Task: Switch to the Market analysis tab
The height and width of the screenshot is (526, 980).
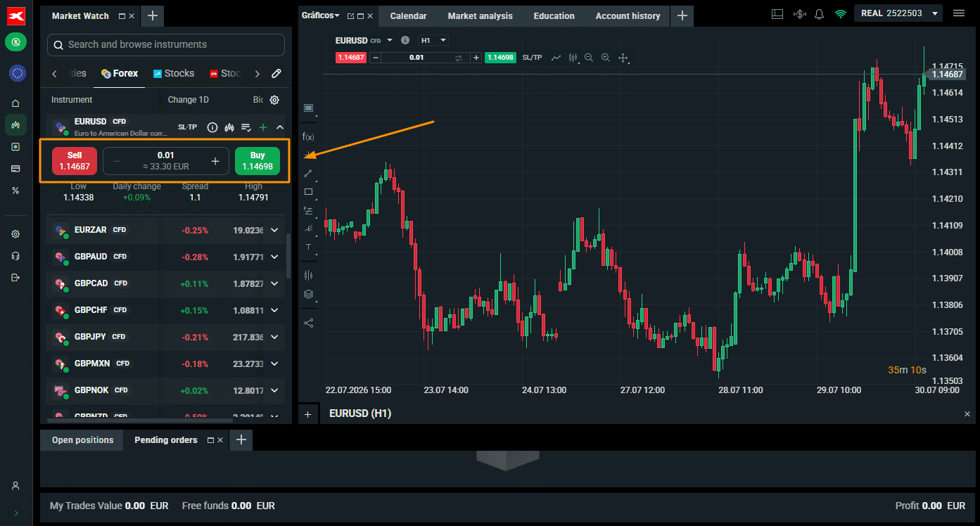Action: tap(481, 15)
